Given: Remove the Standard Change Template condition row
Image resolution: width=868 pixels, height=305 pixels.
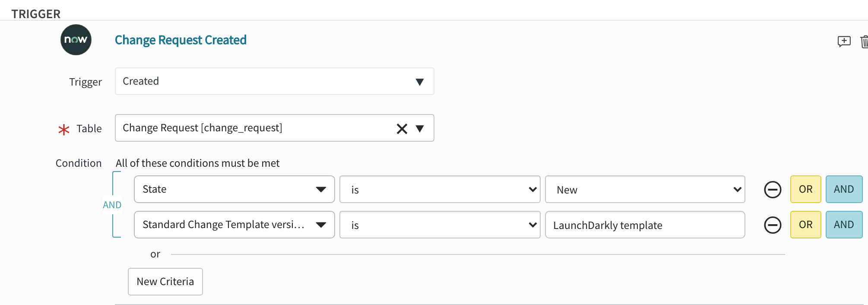Looking at the screenshot, I should (x=773, y=225).
